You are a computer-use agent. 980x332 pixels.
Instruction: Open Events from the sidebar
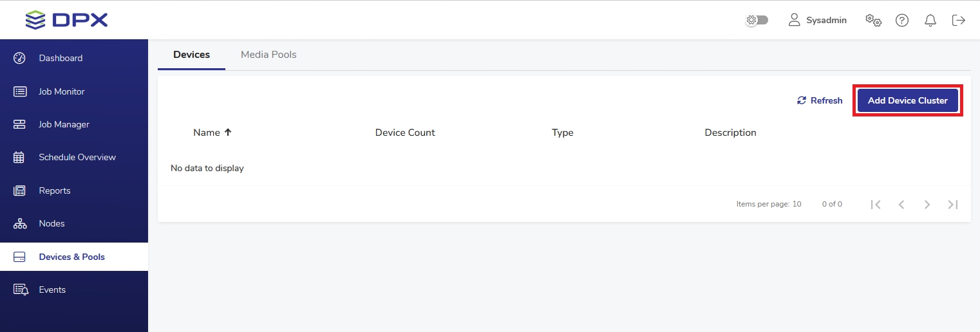(x=52, y=290)
